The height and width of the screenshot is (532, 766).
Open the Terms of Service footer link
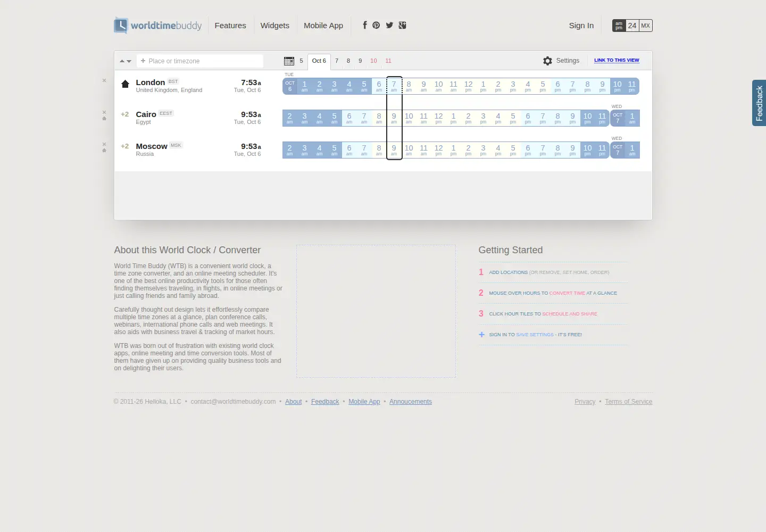tap(628, 402)
